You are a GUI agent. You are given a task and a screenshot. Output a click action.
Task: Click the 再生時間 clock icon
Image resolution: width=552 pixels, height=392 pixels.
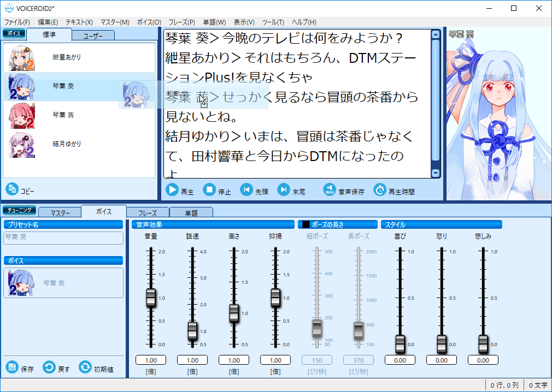[x=380, y=190]
